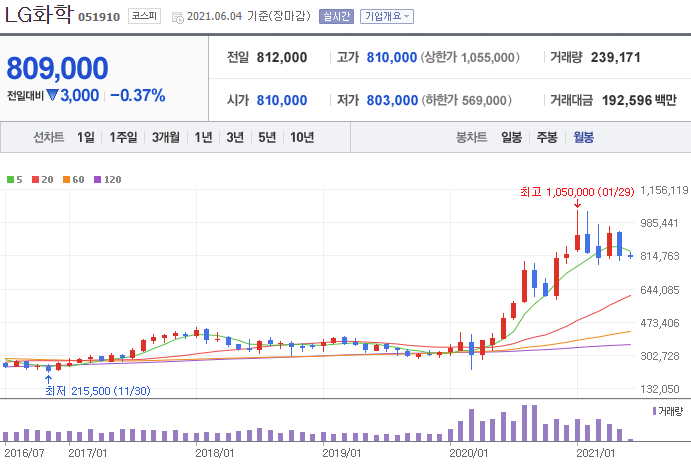
Task: Click the 473,406 y-axis label
Action: coord(660,323)
